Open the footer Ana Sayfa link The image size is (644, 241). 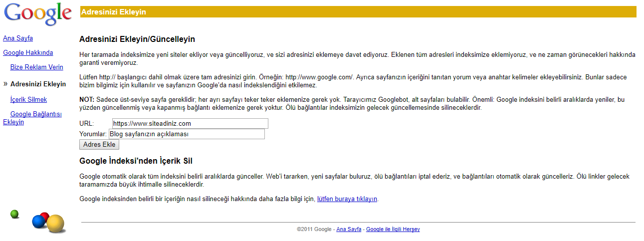pyautogui.click(x=349, y=230)
